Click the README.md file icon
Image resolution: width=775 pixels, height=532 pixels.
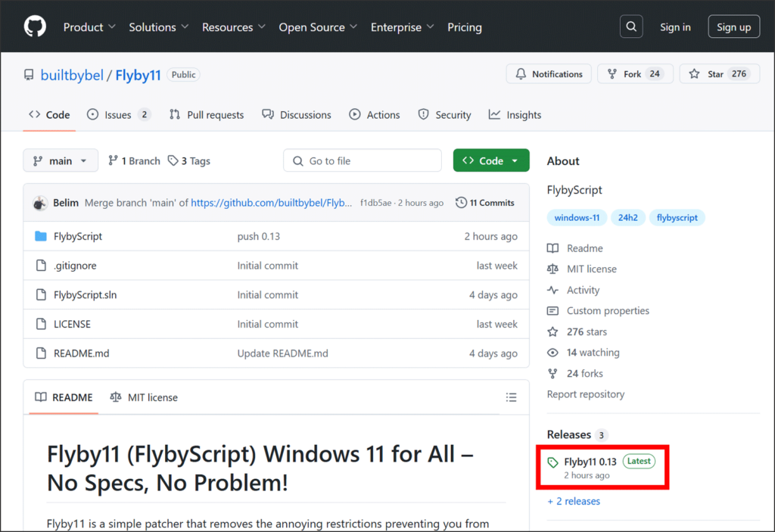[x=41, y=353]
